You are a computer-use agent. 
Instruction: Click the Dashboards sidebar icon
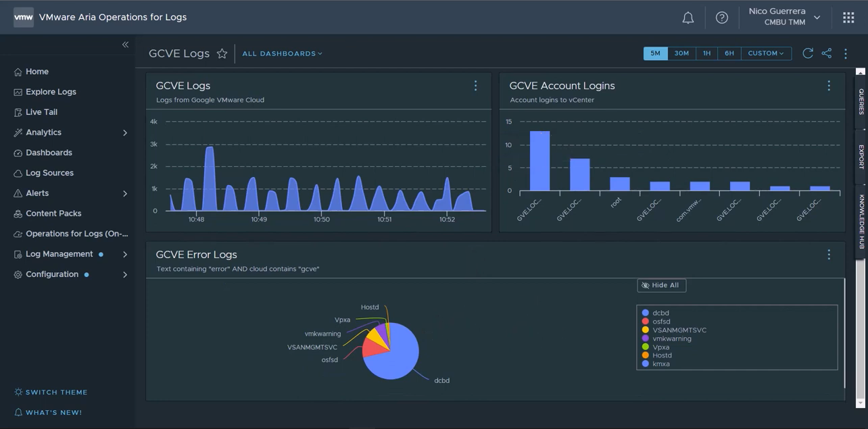[18, 153]
